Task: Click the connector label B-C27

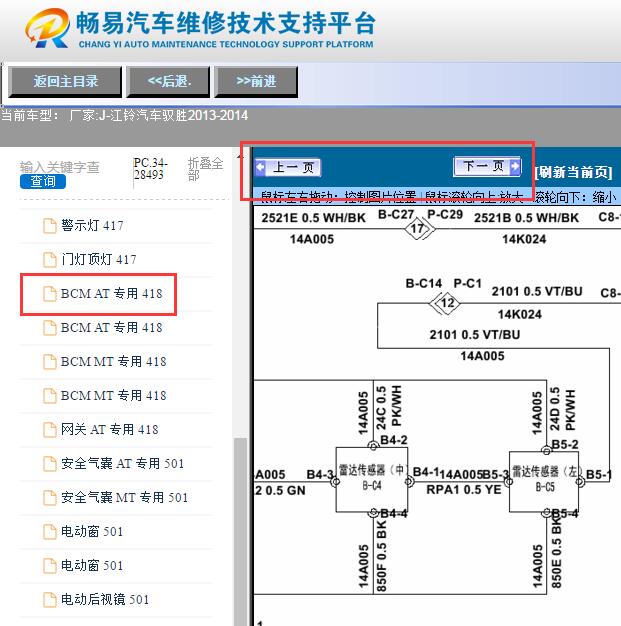Action: point(396,215)
